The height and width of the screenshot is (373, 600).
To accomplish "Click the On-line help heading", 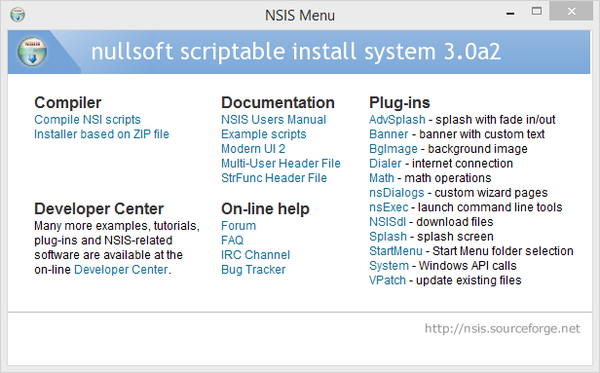I will (265, 209).
